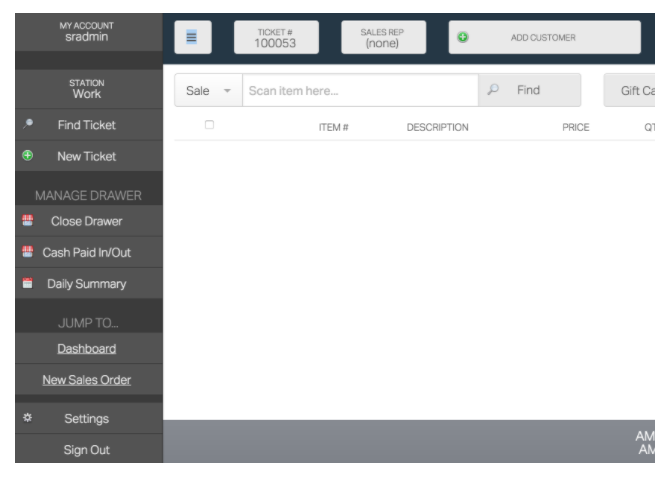
Task: Click the hamburger menu icon button
Action: click(x=192, y=37)
